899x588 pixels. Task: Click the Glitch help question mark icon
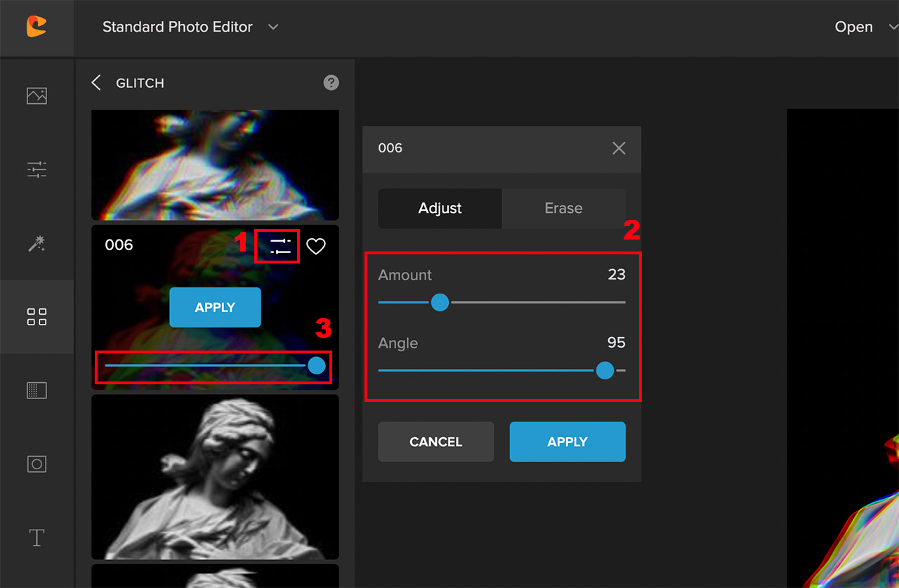tap(330, 83)
